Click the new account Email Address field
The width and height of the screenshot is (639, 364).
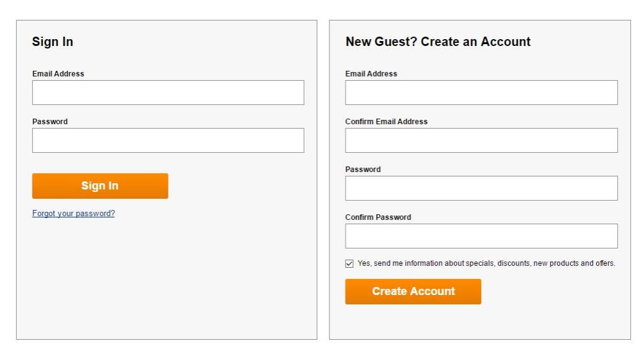[481, 93]
